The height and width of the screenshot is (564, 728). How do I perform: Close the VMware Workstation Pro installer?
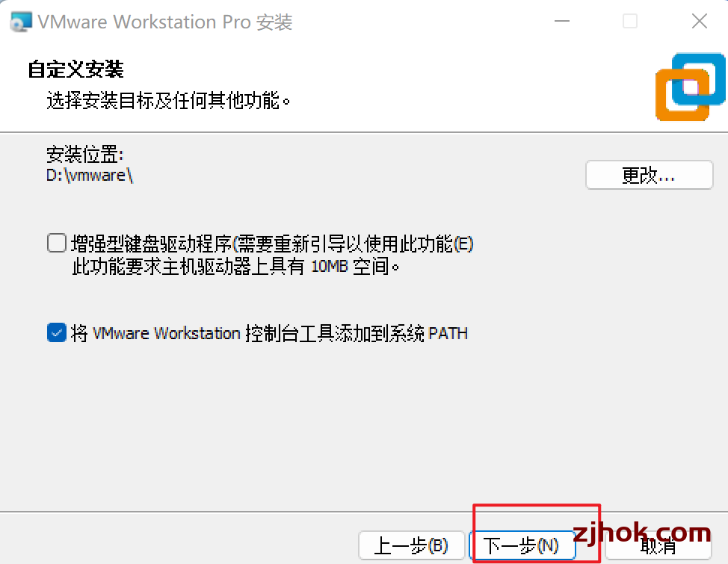[x=699, y=22]
